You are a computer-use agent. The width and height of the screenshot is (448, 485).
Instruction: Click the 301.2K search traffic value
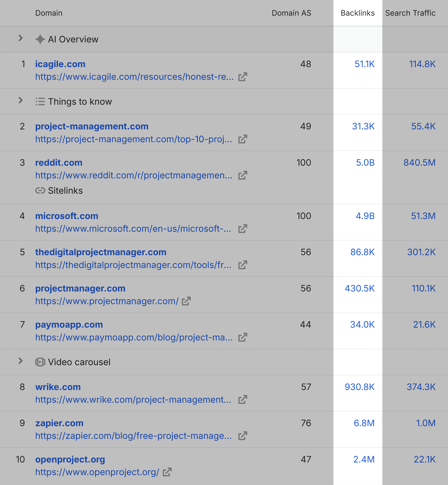click(421, 252)
